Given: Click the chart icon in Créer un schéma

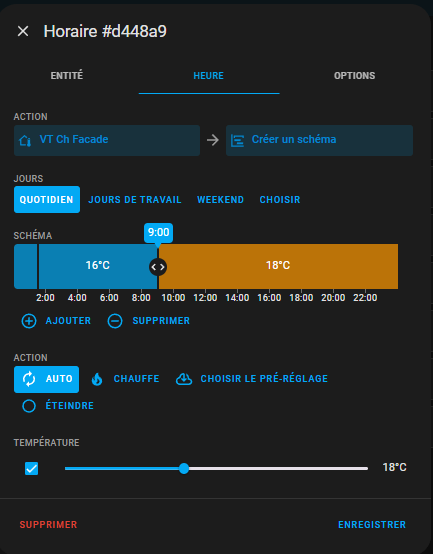Looking at the screenshot, I should 237,141.
